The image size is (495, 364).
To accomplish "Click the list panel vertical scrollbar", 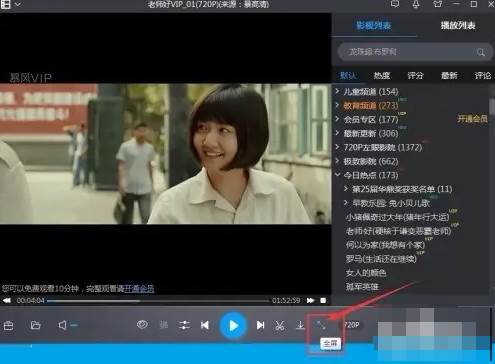I will pos(492,107).
